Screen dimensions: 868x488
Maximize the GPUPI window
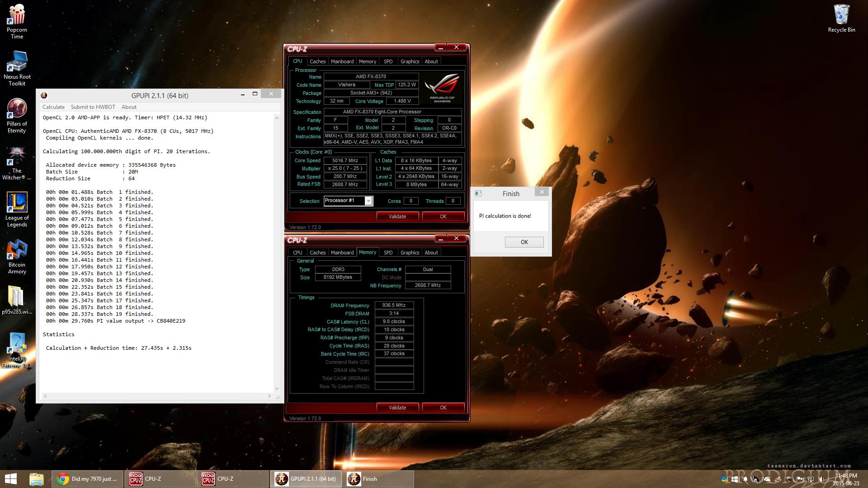(x=255, y=94)
